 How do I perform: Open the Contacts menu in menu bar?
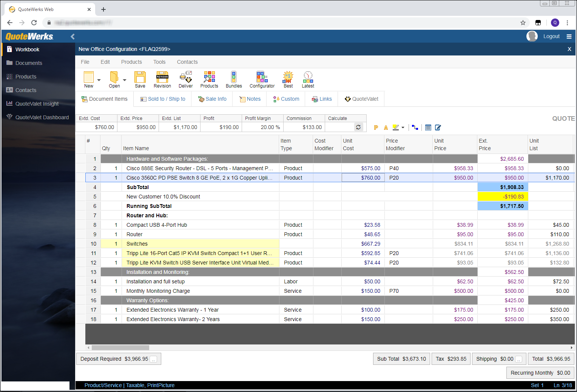coord(187,62)
